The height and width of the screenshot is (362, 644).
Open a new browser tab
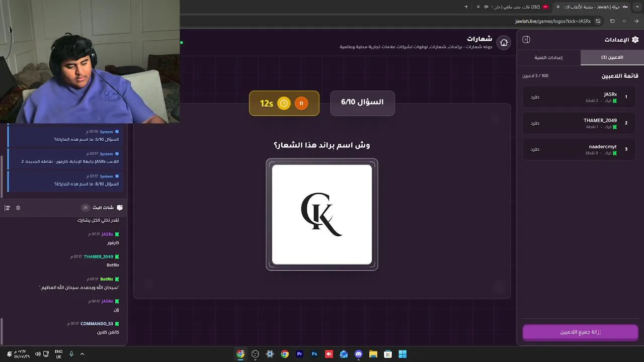[466, 7]
